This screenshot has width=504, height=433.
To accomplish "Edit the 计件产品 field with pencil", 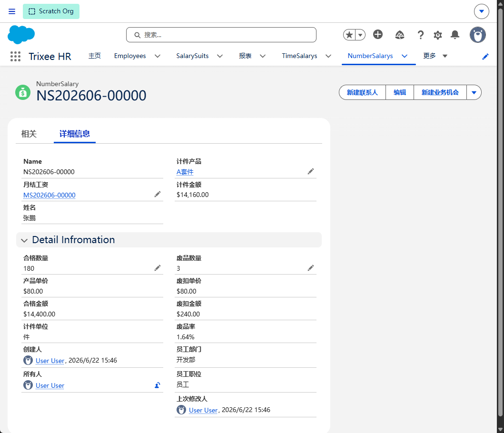I will pyautogui.click(x=310, y=171).
